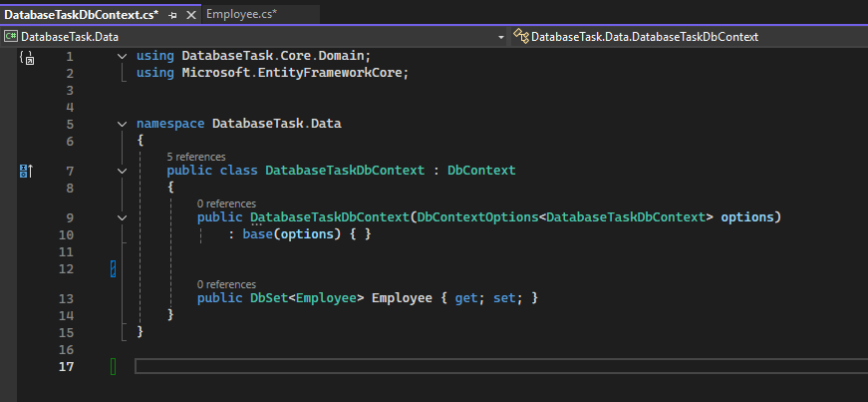Click the DbContext base class name
Screen dimensions: 868x402
click(481, 171)
